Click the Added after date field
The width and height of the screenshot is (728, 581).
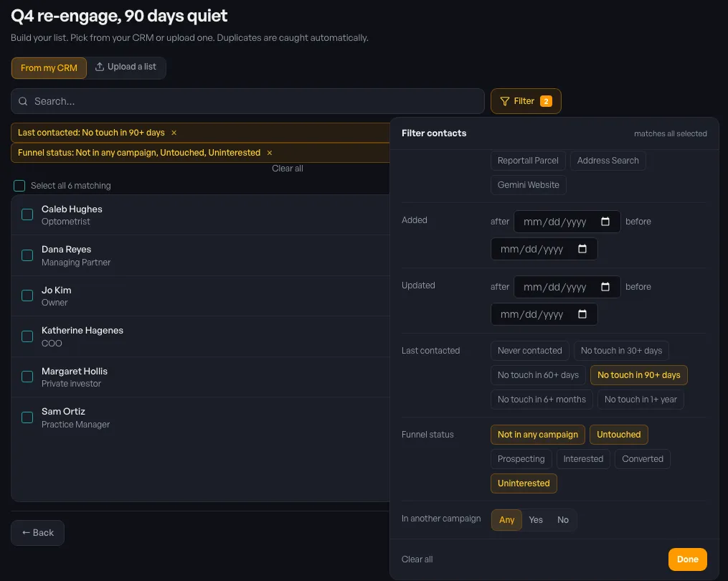(x=567, y=222)
